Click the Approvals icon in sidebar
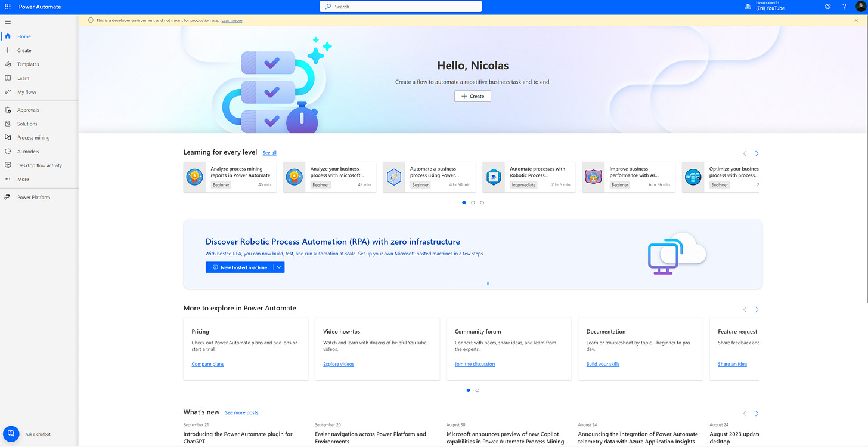This screenshot has width=868, height=447. (8, 110)
